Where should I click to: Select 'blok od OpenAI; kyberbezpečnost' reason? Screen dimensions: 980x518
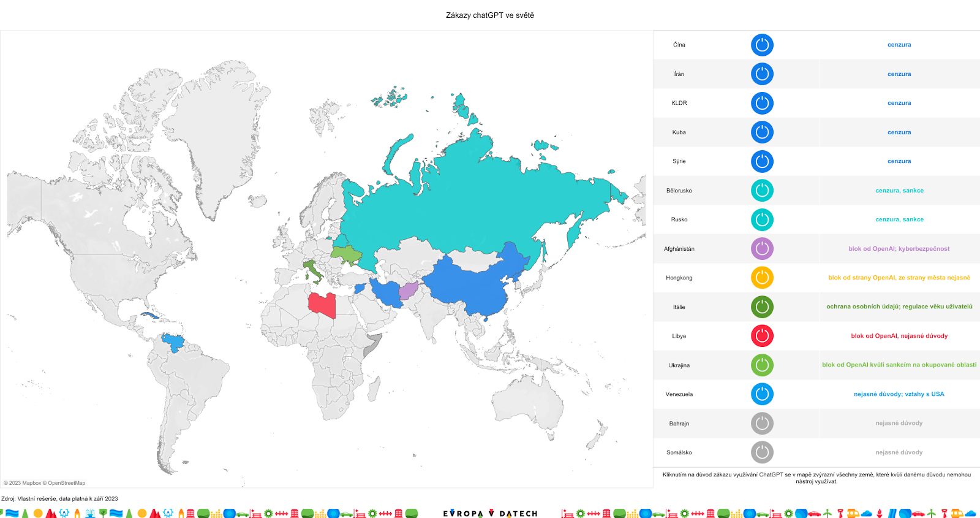click(x=899, y=249)
